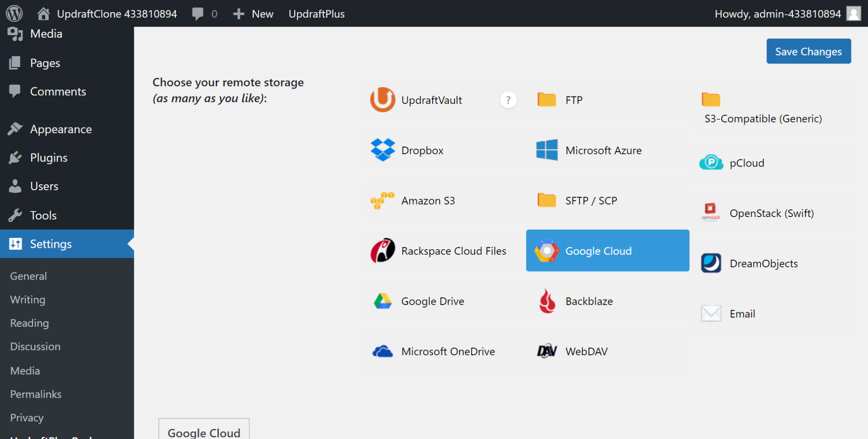Open the UpdraftVault help question mark

[x=508, y=100]
